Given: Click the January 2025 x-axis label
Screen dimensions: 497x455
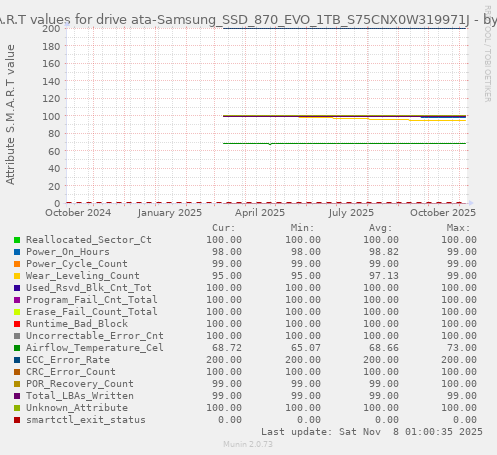Looking at the screenshot, I should [170, 213].
